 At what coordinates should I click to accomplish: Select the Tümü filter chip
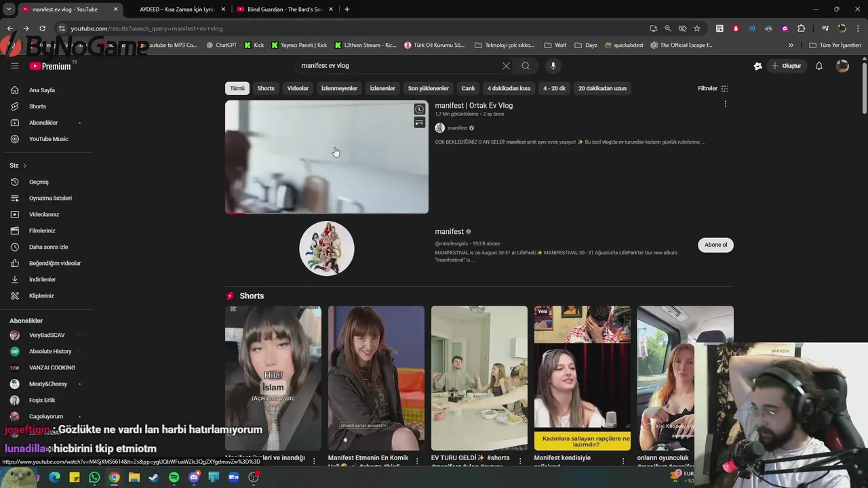[237, 88]
